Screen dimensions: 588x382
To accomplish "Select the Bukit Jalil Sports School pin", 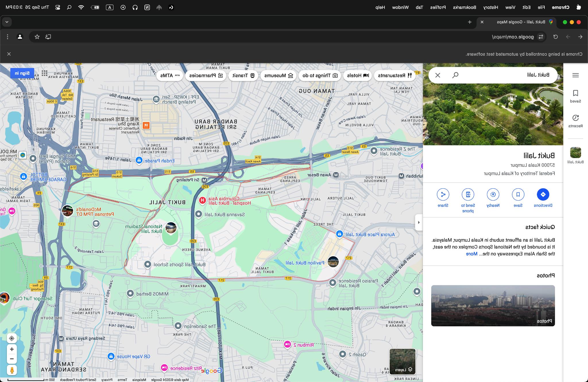I will tap(148, 264).
